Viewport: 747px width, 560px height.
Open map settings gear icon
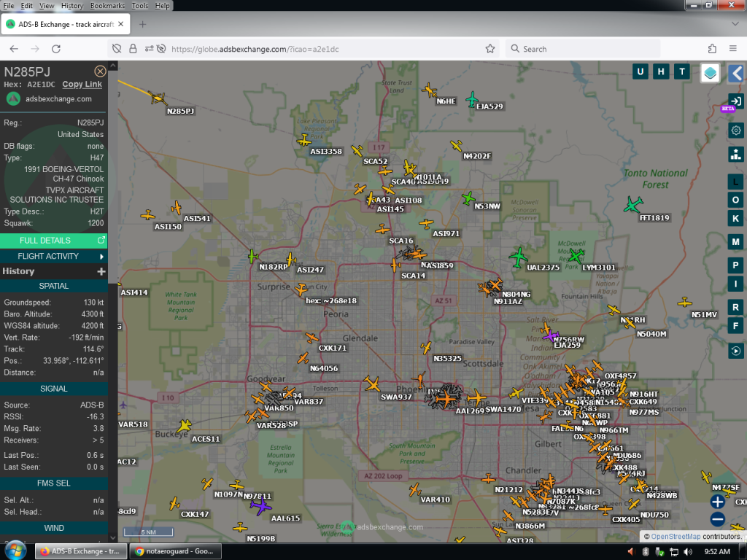click(x=735, y=131)
